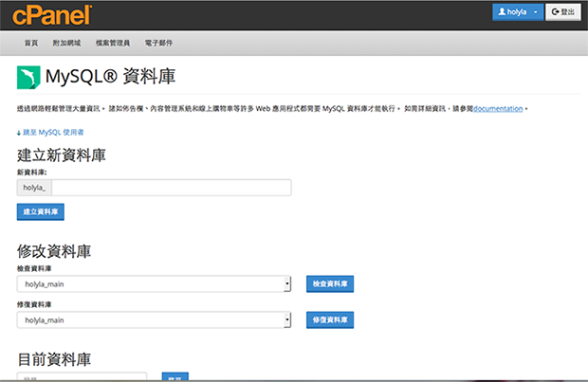Click the MySQL dolphin icon

[x=28, y=77]
